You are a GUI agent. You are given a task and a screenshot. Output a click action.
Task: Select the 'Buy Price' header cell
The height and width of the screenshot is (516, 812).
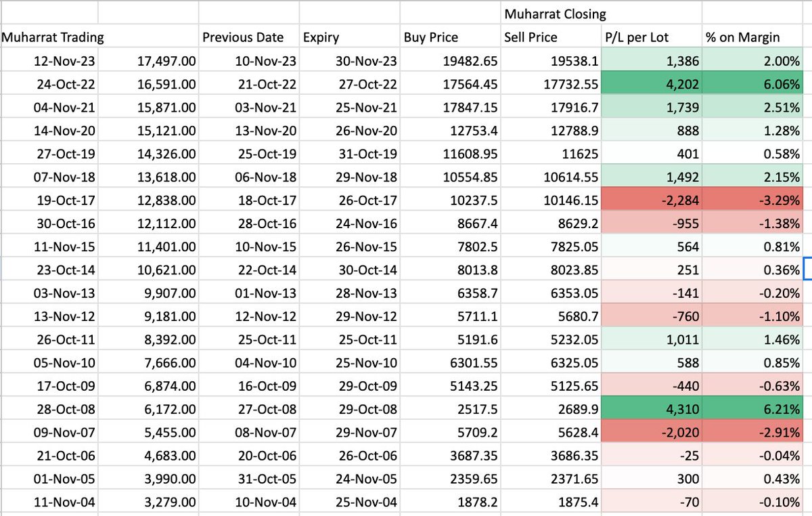click(x=450, y=38)
